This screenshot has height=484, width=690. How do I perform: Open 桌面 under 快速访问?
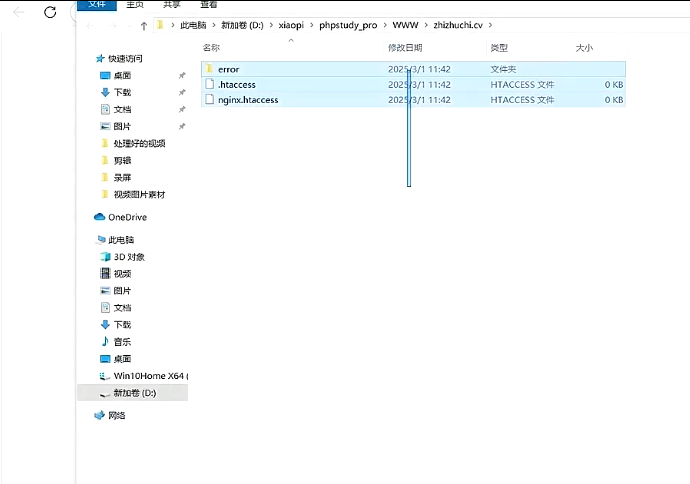tap(122, 76)
